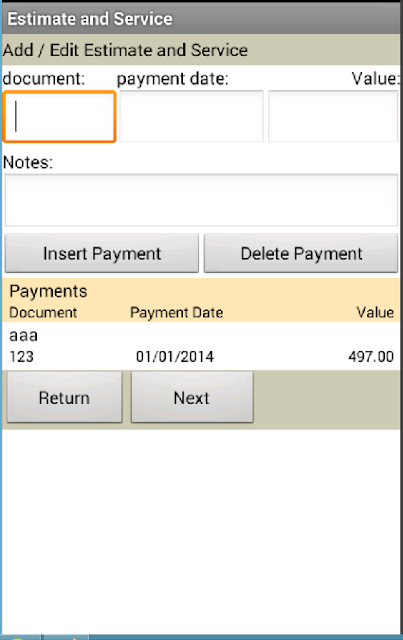Click the payment date: label
The height and width of the screenshot is (640, 403).
[x=173, y=79]
